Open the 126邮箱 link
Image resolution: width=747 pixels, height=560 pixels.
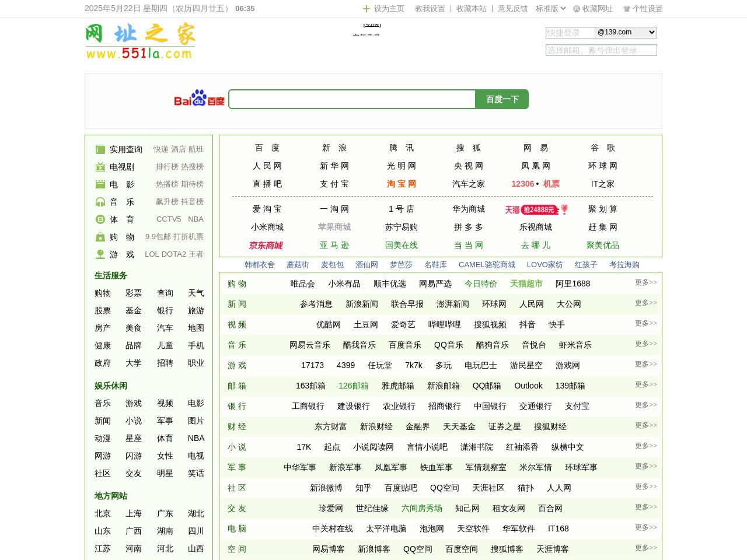point(354,386)
